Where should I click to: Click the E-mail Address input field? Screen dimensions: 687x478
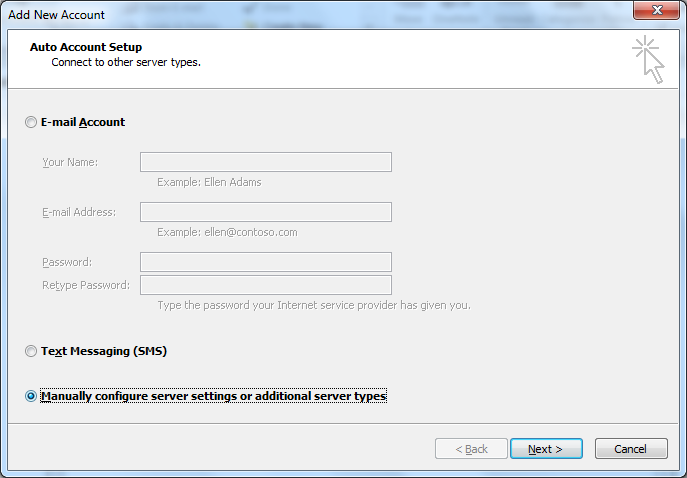point(266,212)
